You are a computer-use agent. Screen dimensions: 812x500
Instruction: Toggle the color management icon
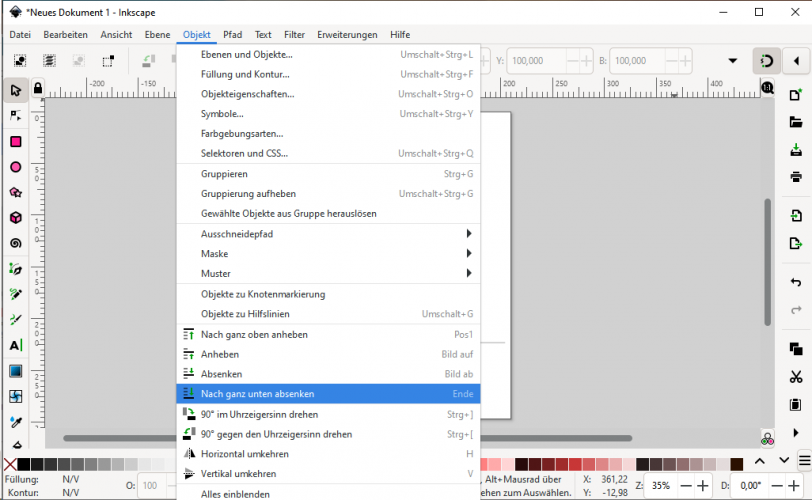767,438
